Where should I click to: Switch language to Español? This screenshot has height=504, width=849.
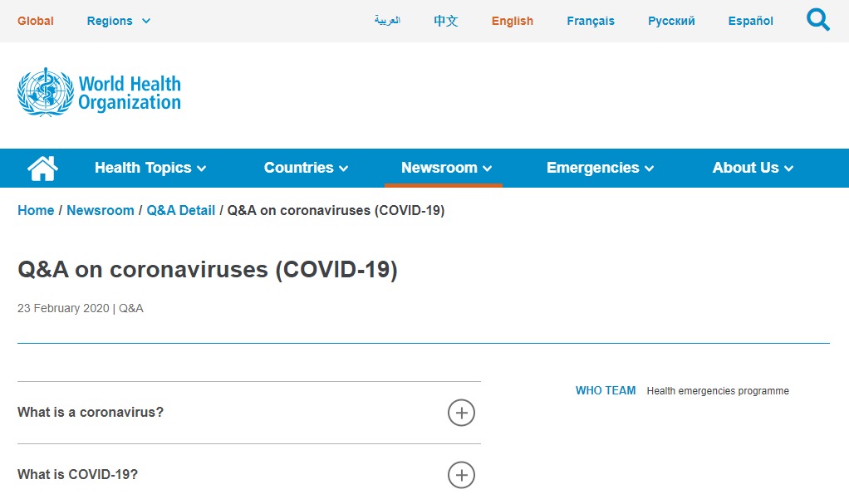(x=750, y=21)
